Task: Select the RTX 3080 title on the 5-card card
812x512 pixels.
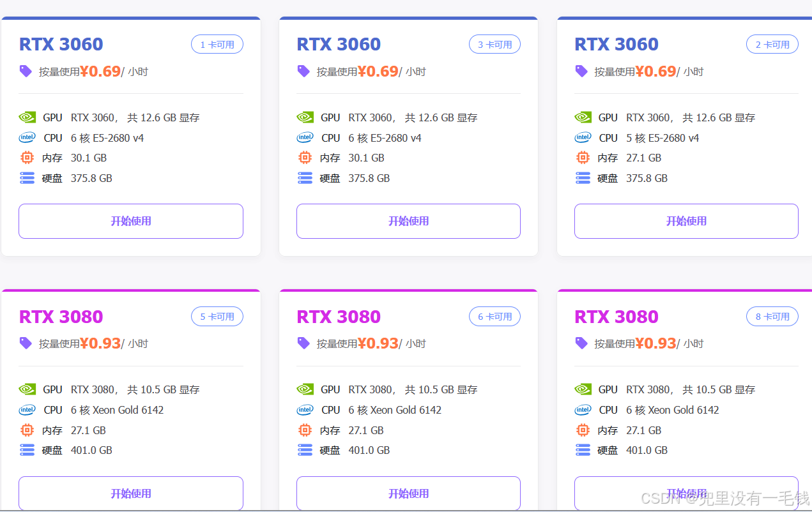Action: [61, 316]
